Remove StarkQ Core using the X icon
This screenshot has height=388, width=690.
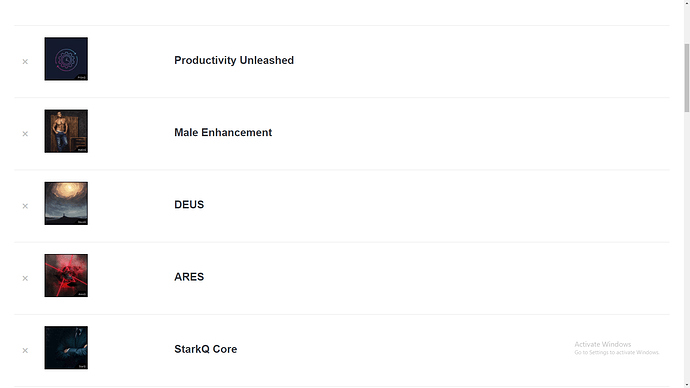coord(25,350)
